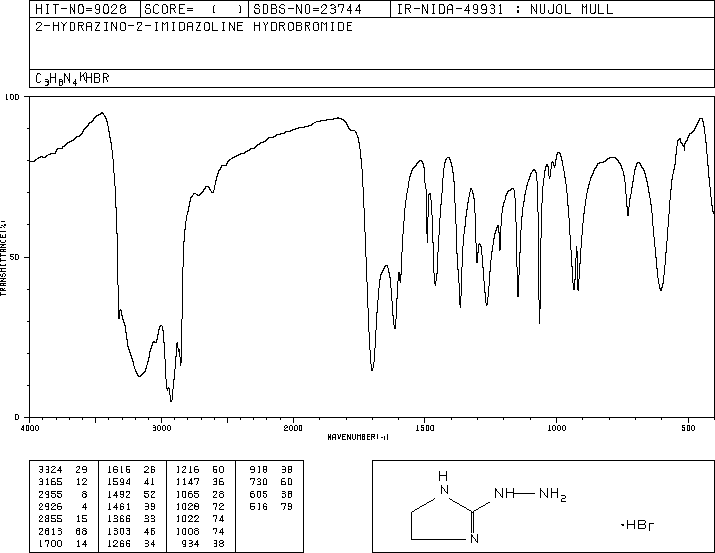
Task: Click the WAVENUMBER x-axis label
Action: pos(358,437)
